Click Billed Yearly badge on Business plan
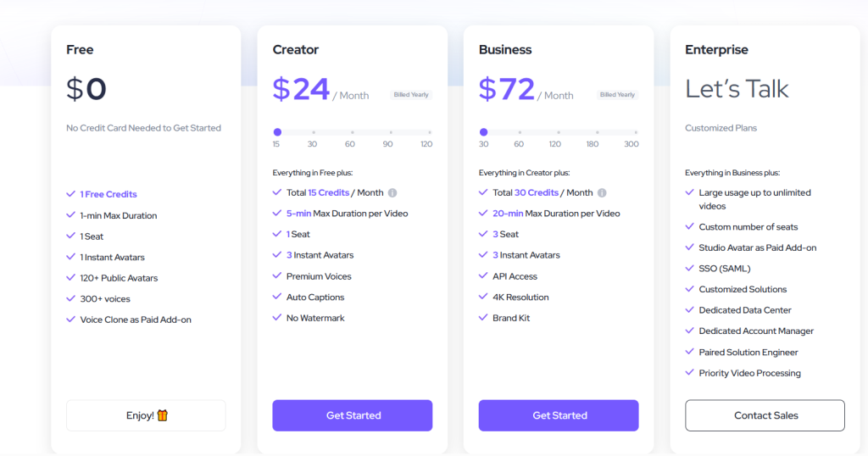 (x=618, y=95)
